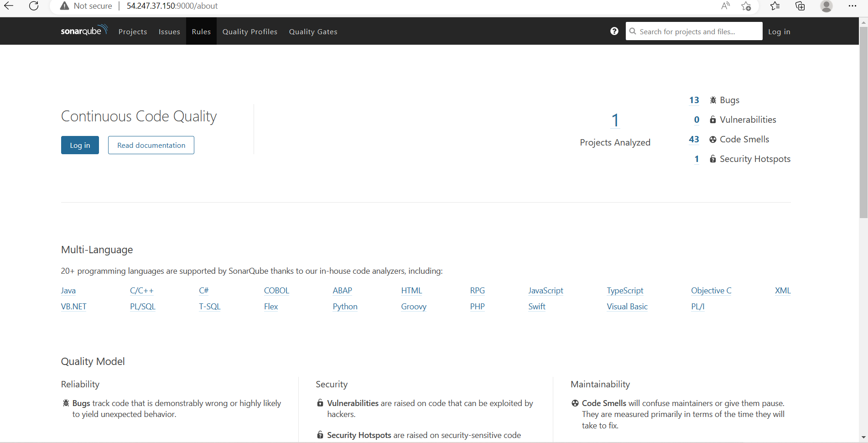Open Quality Profiles page

point(250,31)
